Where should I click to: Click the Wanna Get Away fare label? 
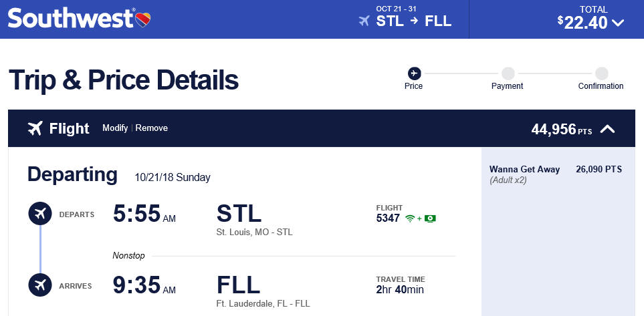[524, 170]
